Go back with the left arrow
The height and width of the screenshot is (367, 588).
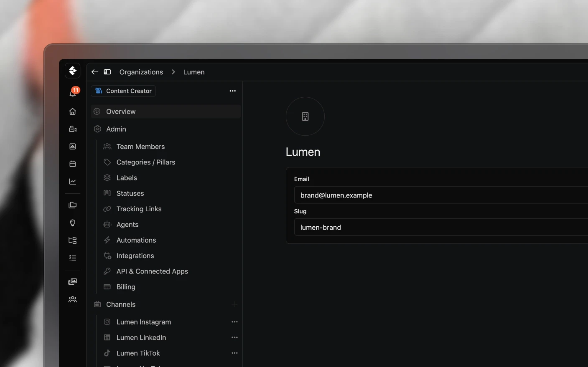pos(95,72)
